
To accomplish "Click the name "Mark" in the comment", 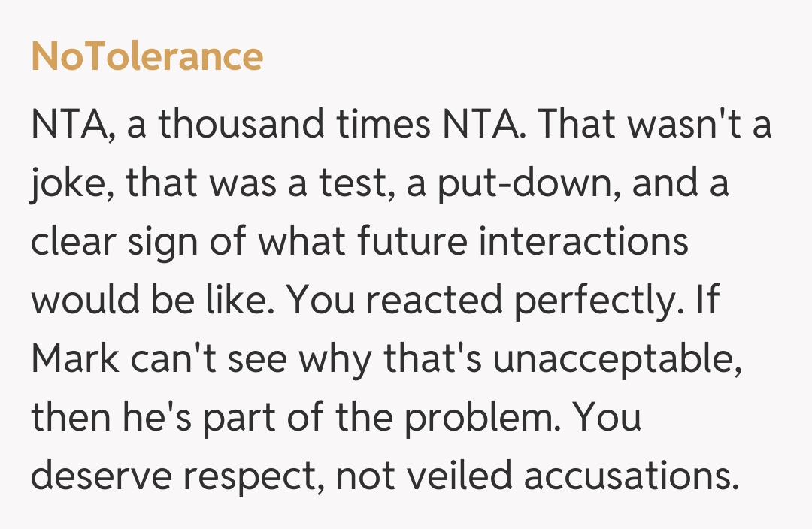I will point(74,360).
